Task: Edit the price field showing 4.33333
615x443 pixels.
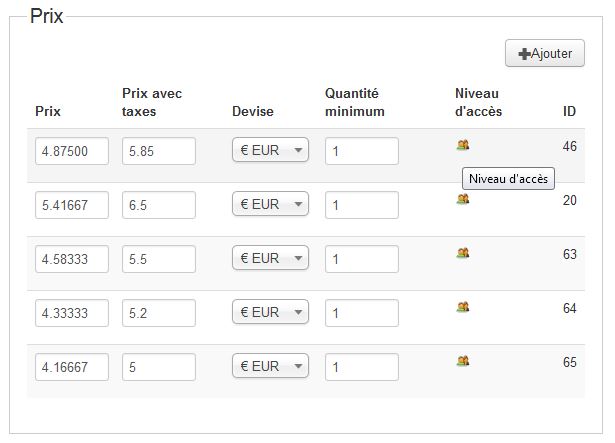Action: [72, 314]
